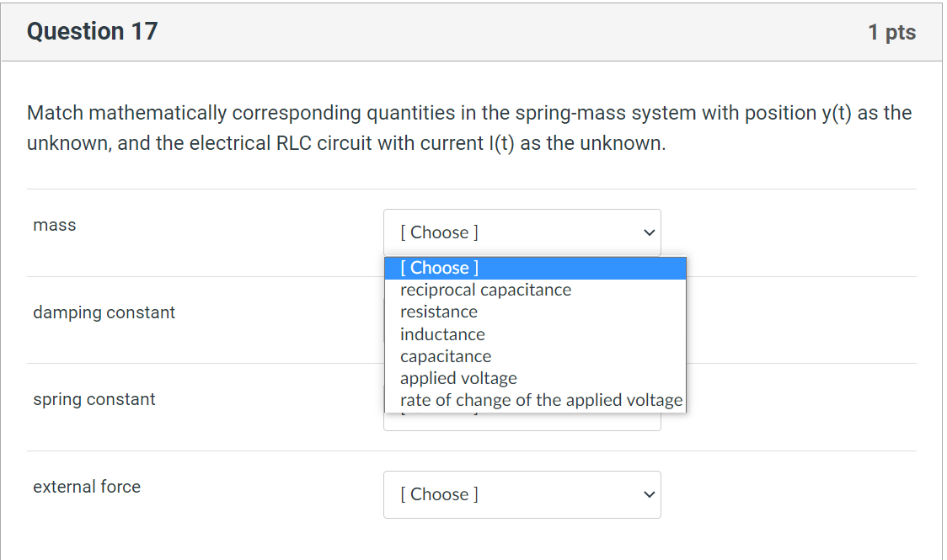Select "inductance" from the open dropdown list
The height and width of the screenshot is (560, 947).
(x=442, y=333)
